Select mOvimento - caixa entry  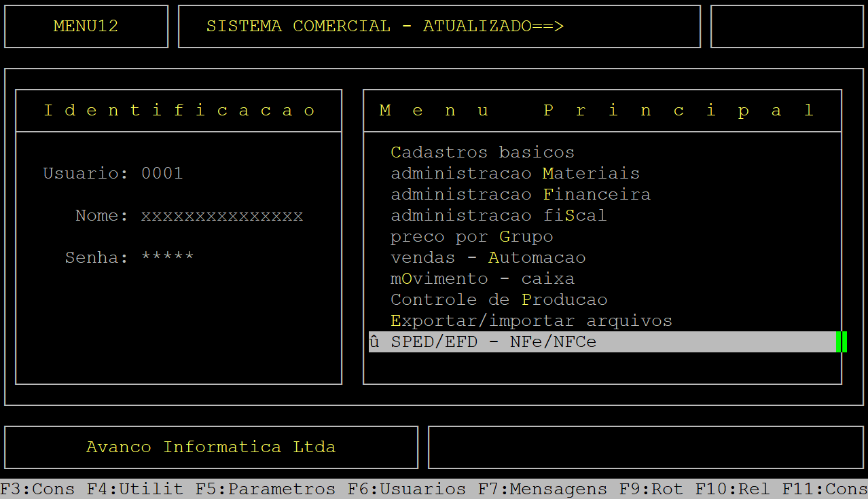click(482, 278)
